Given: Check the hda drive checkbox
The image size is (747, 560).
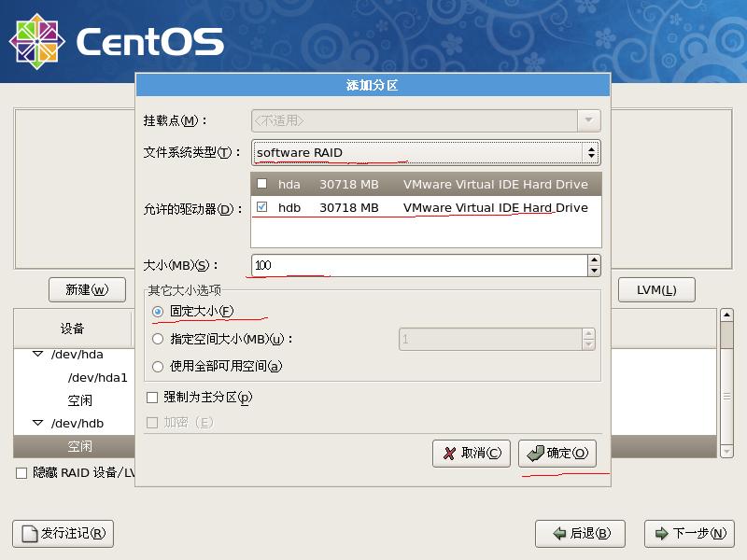Looking at the screenshot, I should click(x=262, y=183).
